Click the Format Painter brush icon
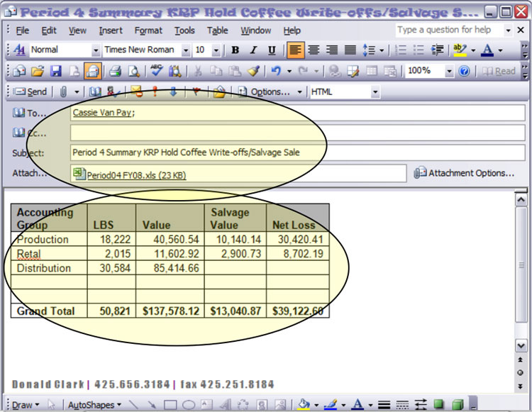 coord(253,71)
